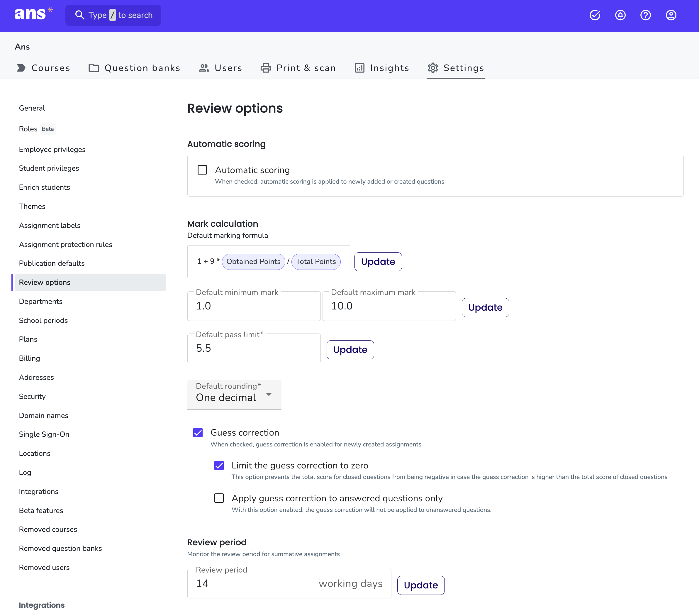Click the Review period days field

coord(289,583)
